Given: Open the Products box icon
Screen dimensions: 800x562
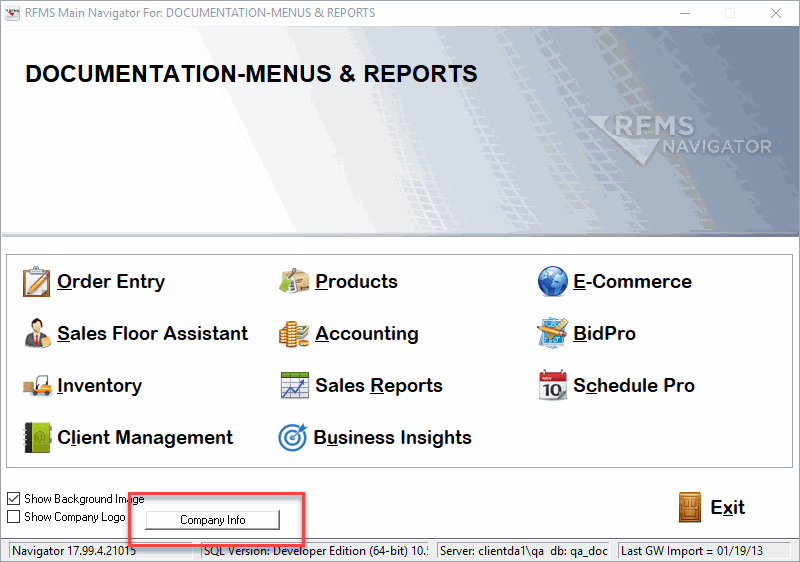Looking at the screenshot, I should 294,282.
